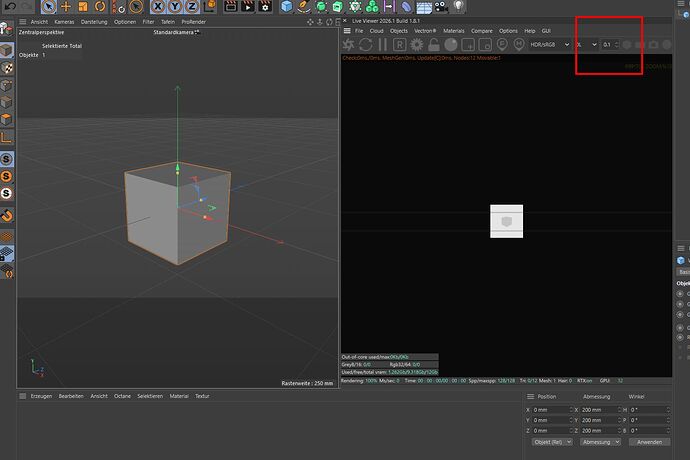Select the Rotate tool icon
This screenshot has width=690, height=460.
tap(100, 6)
